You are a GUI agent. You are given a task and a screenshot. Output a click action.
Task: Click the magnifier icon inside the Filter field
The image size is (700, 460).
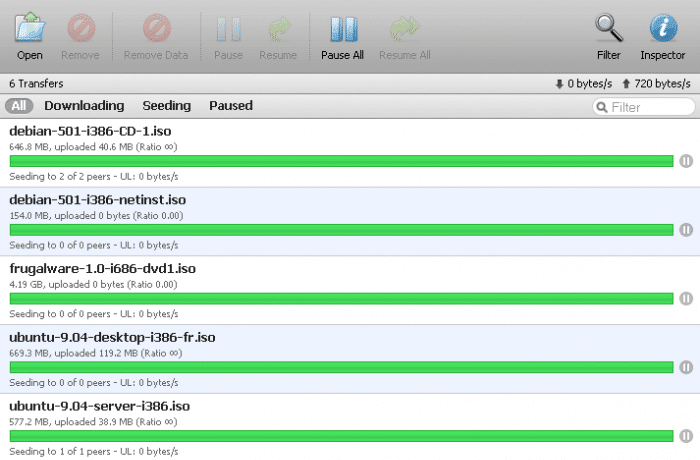pos(602,108)
